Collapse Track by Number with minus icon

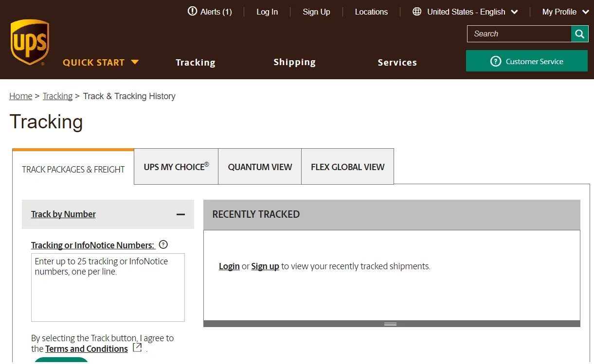180,214
